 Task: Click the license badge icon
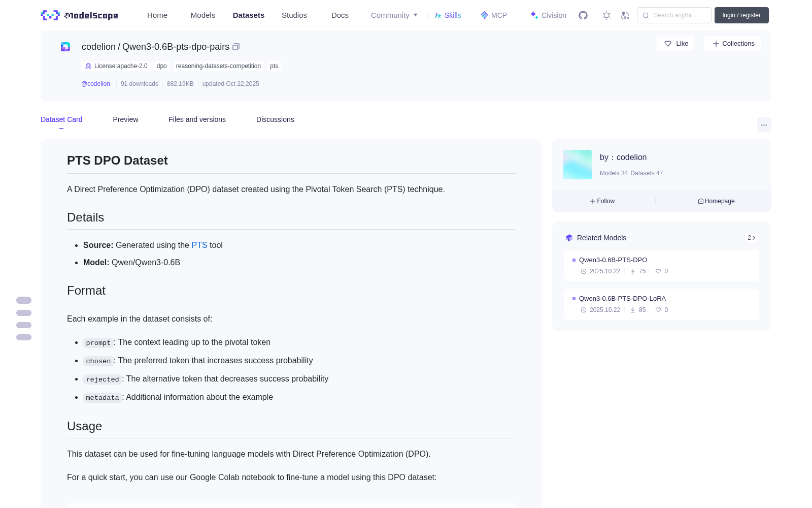(88, 66)
